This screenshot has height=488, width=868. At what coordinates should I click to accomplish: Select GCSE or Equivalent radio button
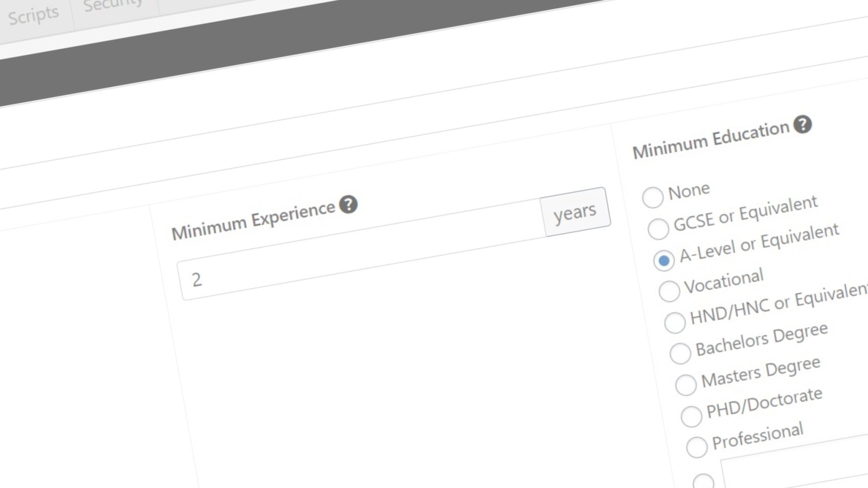point(658,229)
